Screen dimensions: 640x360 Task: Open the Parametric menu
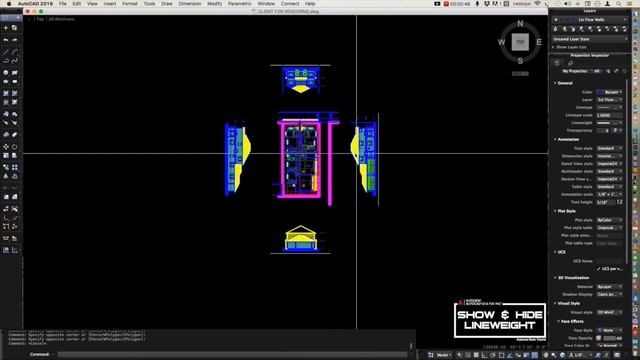click(x=240, y=4)
